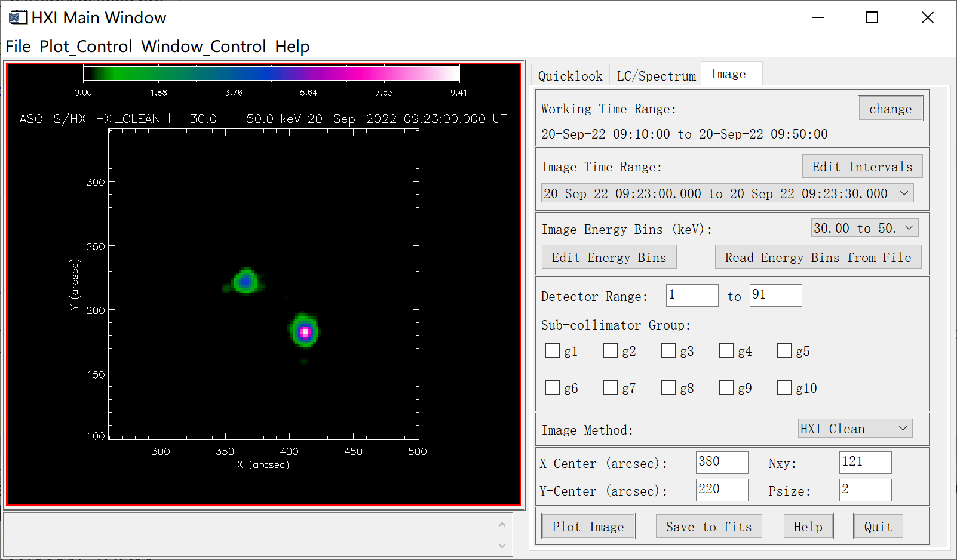The width and height of the screenshot is (957, 560).
Task: Switch to the Quicklook tab
Action: click(570, 76)
